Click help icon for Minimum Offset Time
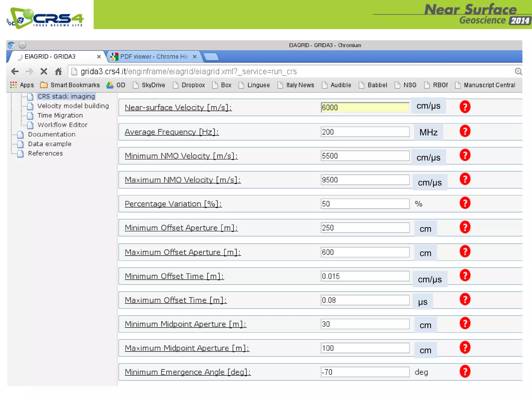This screenshot has width=532, height=399. [x=465, y=275]
